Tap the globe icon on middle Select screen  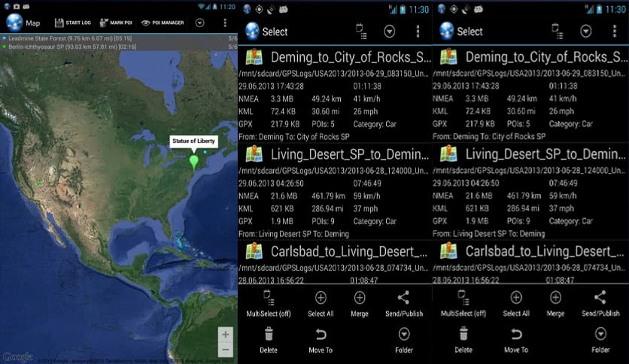tap(252, 32)
